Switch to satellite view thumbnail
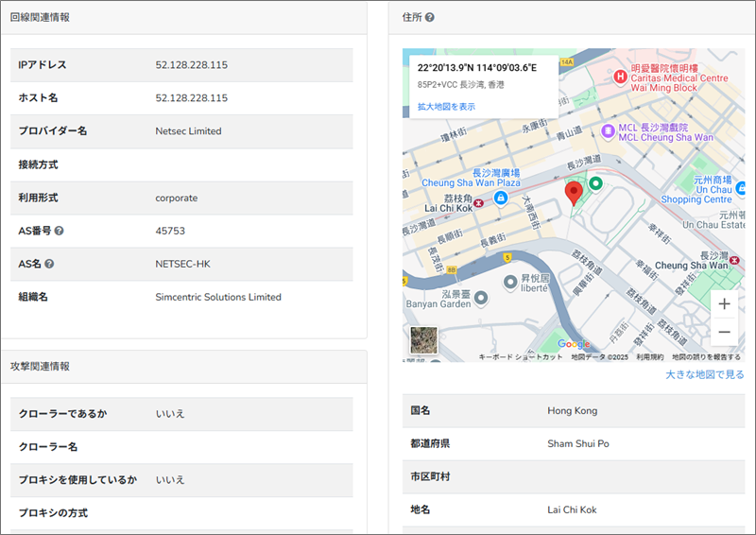 click(x=423, y=340)
